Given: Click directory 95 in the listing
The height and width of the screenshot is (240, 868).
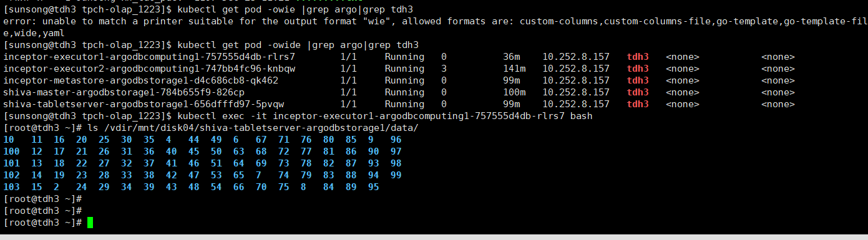Looking at the screenshot, I should [374, 187].
